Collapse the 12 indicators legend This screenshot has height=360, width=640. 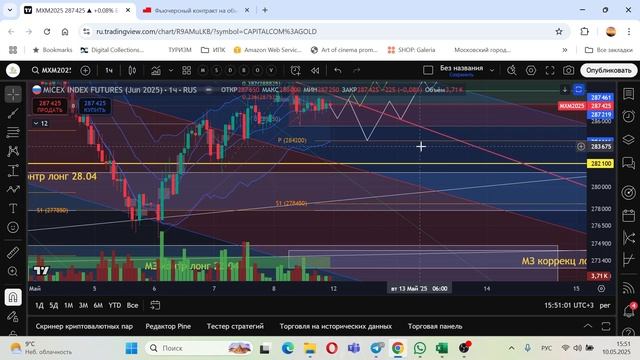pos(40,123)
